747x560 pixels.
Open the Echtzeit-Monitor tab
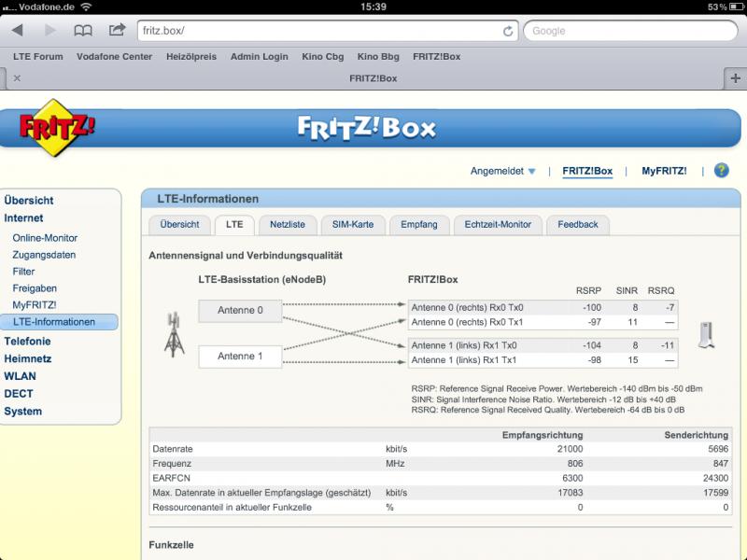pyautogui.click(x=498, y=224)
